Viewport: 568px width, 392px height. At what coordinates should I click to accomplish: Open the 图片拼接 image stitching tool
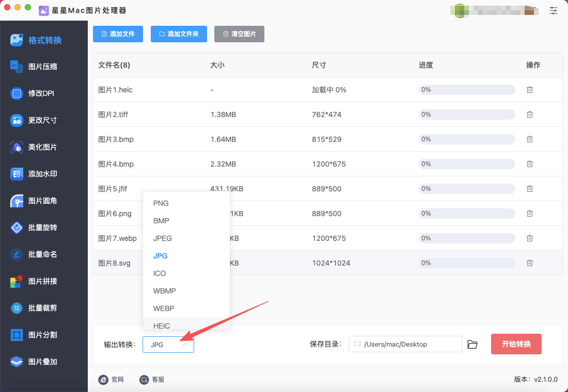tap(34, 281)
